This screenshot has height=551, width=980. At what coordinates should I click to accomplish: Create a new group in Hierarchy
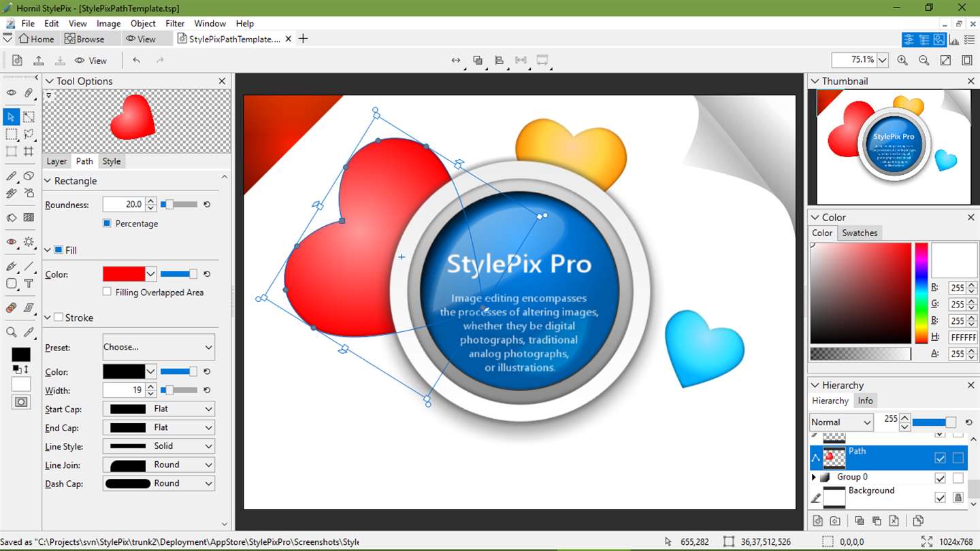pyautogui.click(x=835, y=521)
